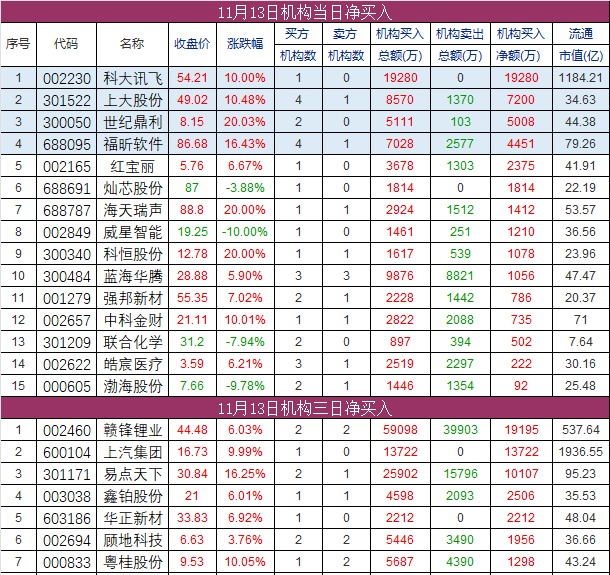Select institution sell total 3490
This screenshot has width=610, height=575.
[460, 540]
